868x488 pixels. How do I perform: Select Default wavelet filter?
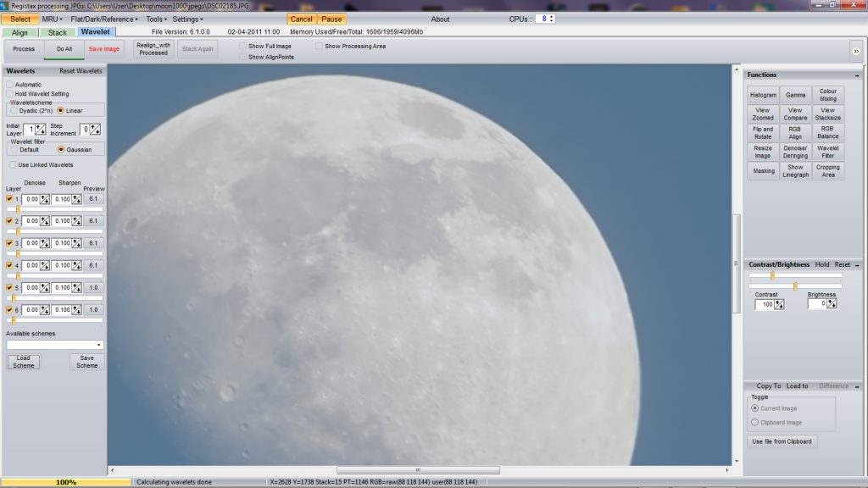tap(14, 150)
